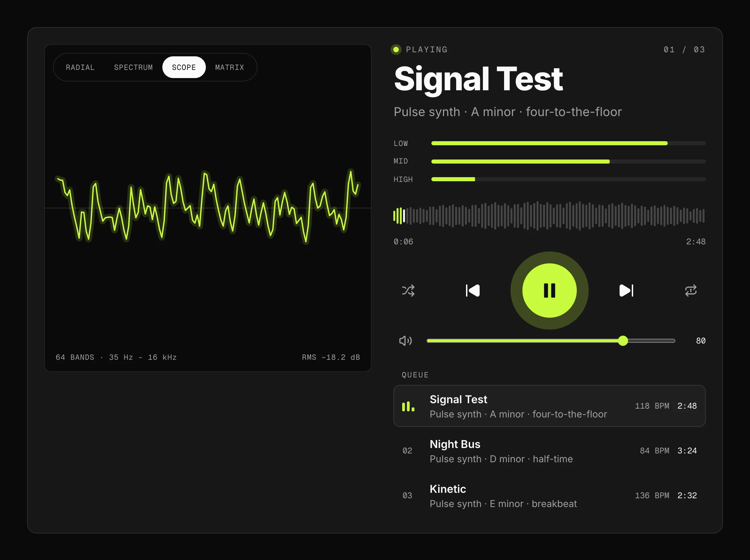
Task: Click the total time '2:48' under waveform
Action: (696, 242)
